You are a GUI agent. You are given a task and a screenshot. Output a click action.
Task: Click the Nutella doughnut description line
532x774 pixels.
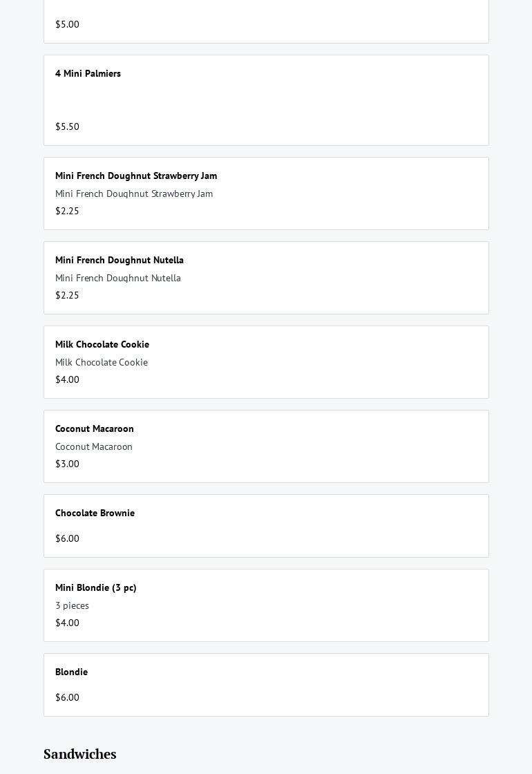tap(118, 279)
